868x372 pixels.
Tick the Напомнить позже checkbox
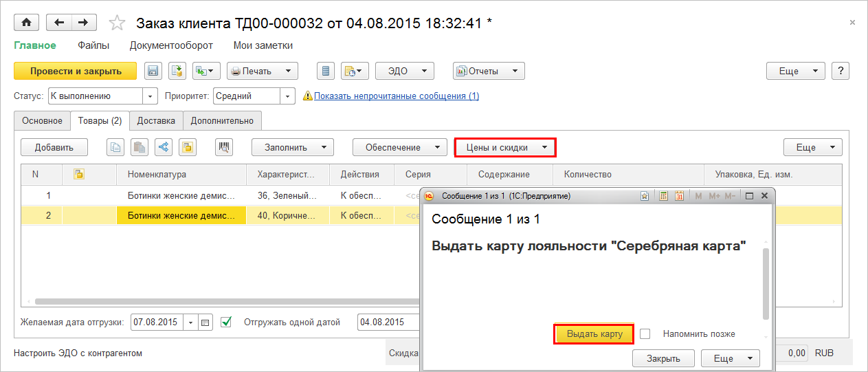pyautogui.click(x=645, y=333)
